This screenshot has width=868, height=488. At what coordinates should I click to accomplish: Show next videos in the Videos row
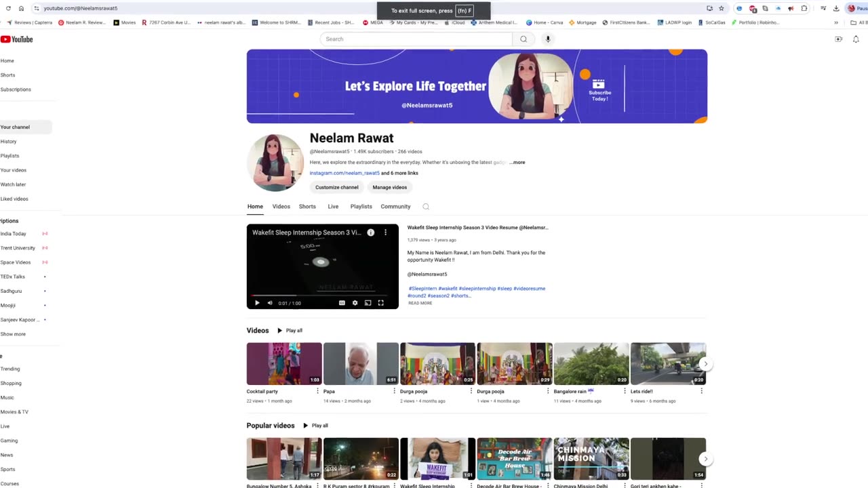click(x=705, y=364)
